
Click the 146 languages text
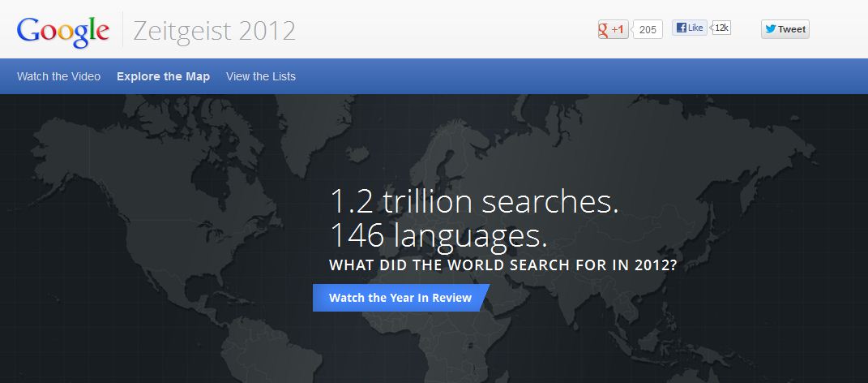coord(438,235)
